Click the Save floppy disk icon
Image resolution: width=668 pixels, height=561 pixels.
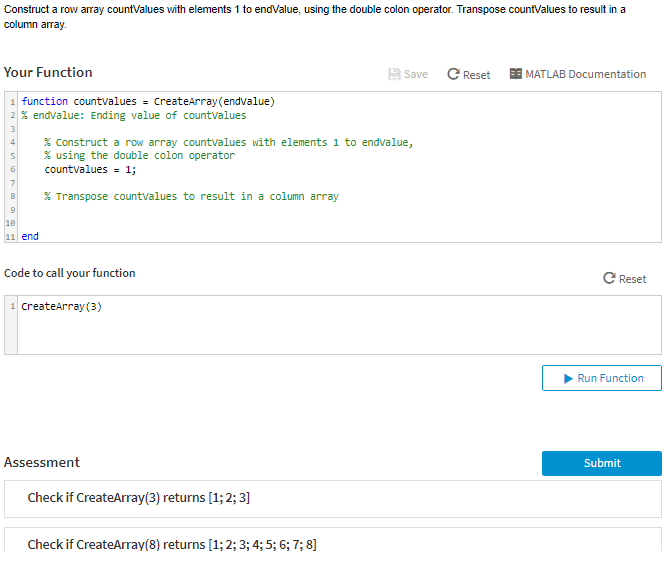point(394,74)
